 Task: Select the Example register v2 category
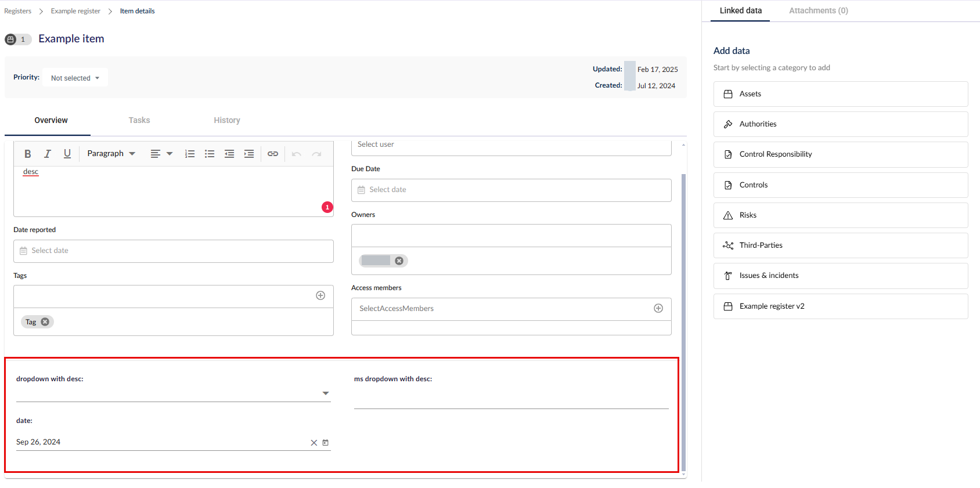coord(841,306)
